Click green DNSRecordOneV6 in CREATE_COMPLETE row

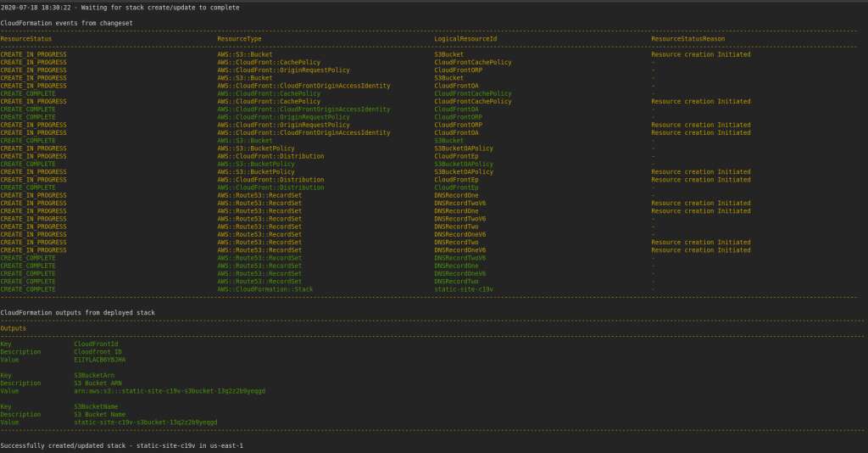click(460, 273)
